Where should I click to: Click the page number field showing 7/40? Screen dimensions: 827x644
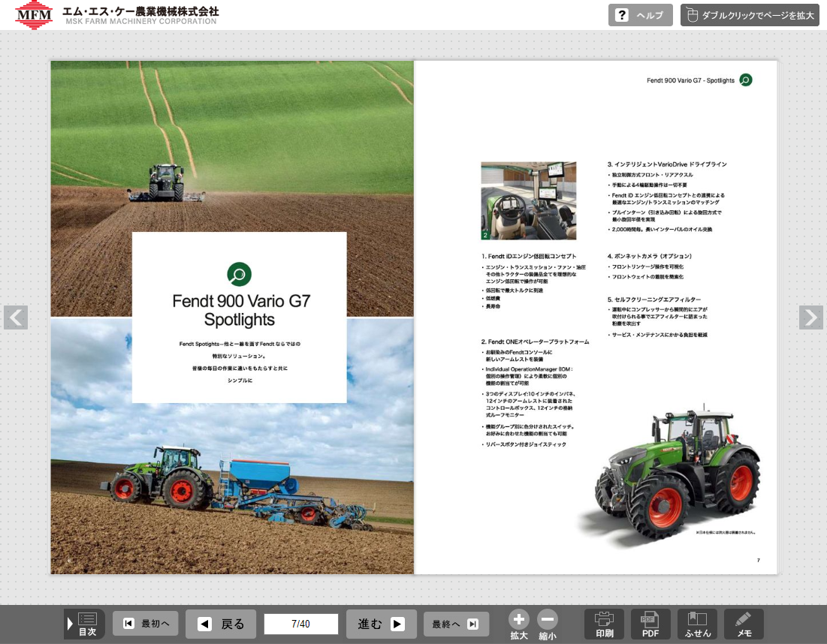300,624
